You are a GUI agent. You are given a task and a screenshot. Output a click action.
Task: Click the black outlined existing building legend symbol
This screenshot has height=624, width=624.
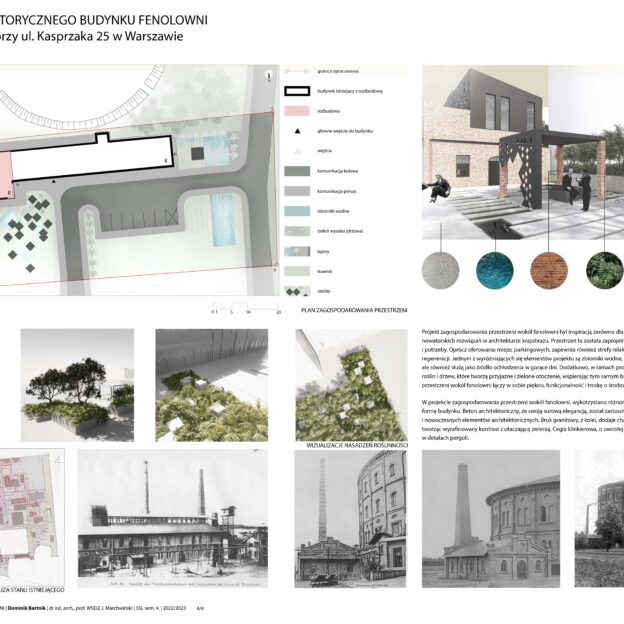(297, 91)
